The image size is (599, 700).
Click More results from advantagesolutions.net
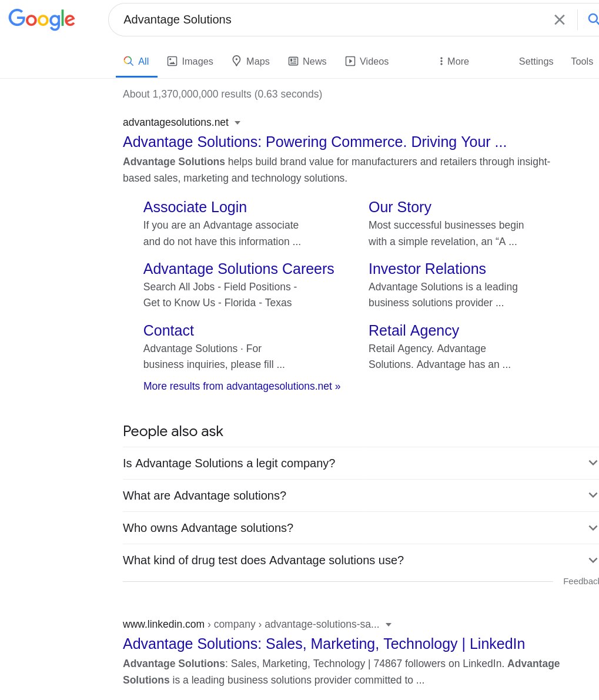coord(242,386)
